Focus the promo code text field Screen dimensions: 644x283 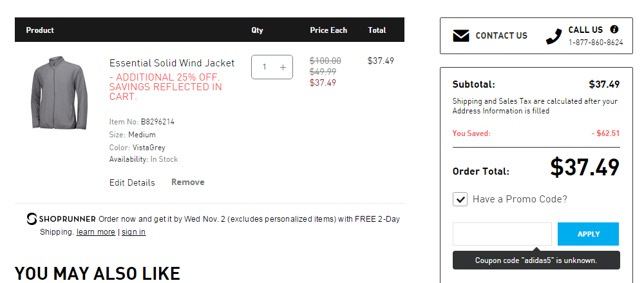pos(502,234)
